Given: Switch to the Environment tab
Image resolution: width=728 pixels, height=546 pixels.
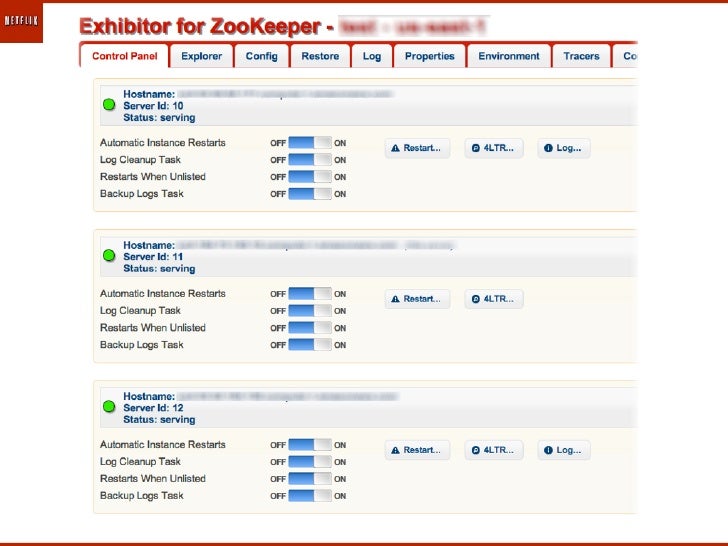Looking at the screenshot, I should click(509, 56).
